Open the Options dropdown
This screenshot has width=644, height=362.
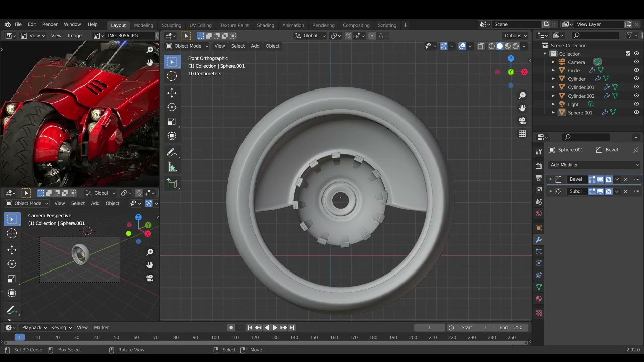tap(515, 36)
